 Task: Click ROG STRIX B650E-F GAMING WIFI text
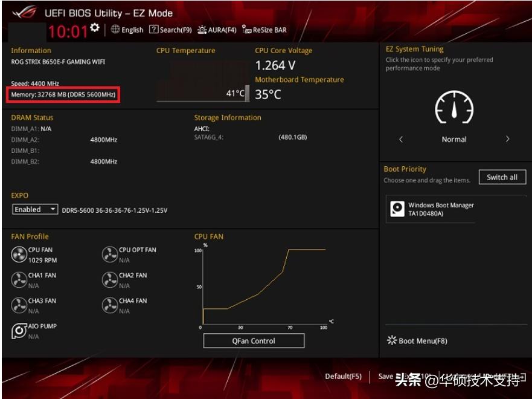(58, 62)
